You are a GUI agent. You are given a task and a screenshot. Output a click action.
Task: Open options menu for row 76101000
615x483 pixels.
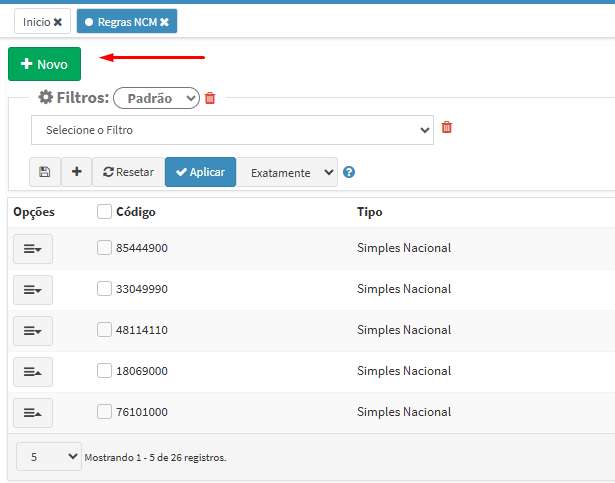pos(32,412)
